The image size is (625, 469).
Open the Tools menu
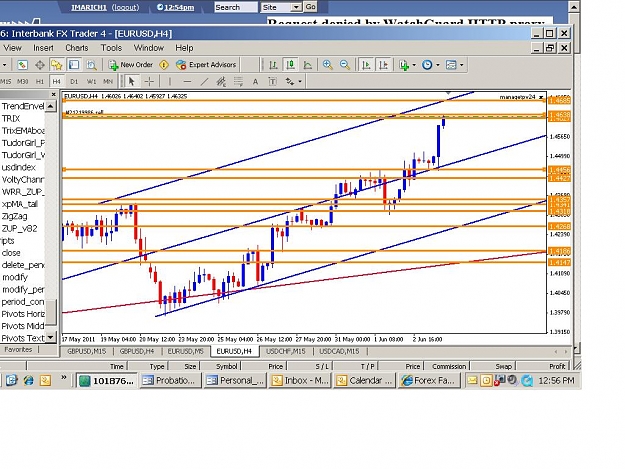pos(111,48)
